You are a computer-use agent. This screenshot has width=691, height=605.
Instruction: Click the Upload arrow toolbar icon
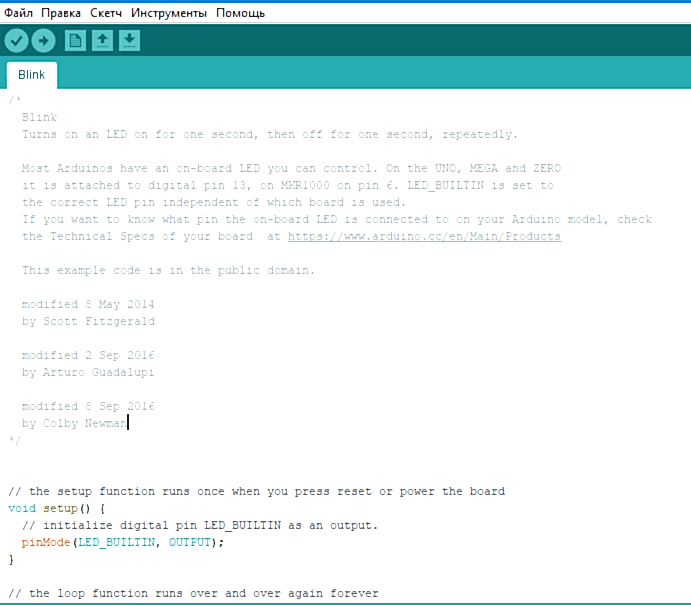(43, 41)
